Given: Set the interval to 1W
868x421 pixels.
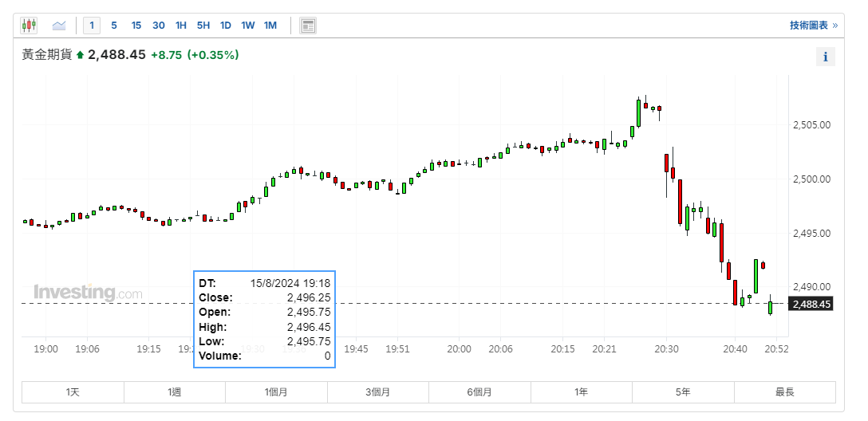Looking at the screenshot, I should click(x=248, y=26).
